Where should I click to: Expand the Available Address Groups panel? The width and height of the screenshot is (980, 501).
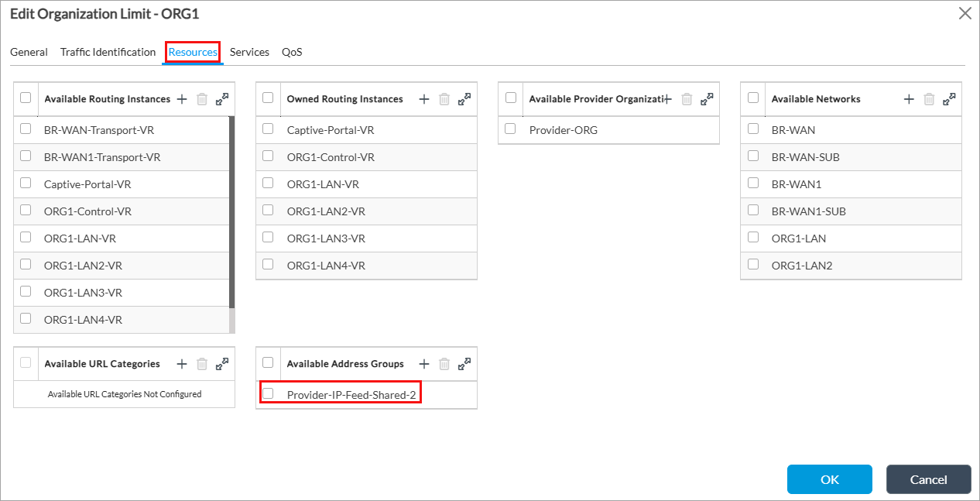[x=464, y=363]
